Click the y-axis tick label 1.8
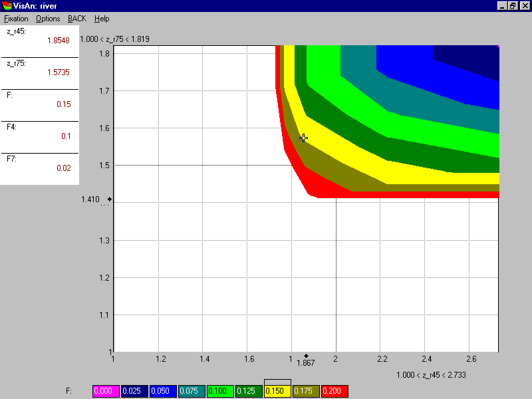The image size is (532, 399). click(104, 54)
